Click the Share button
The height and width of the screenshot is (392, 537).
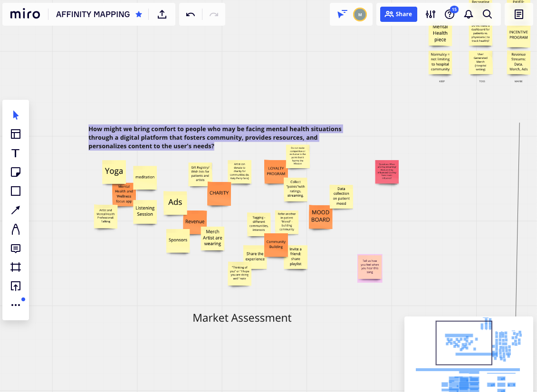(x=399, y=14)
